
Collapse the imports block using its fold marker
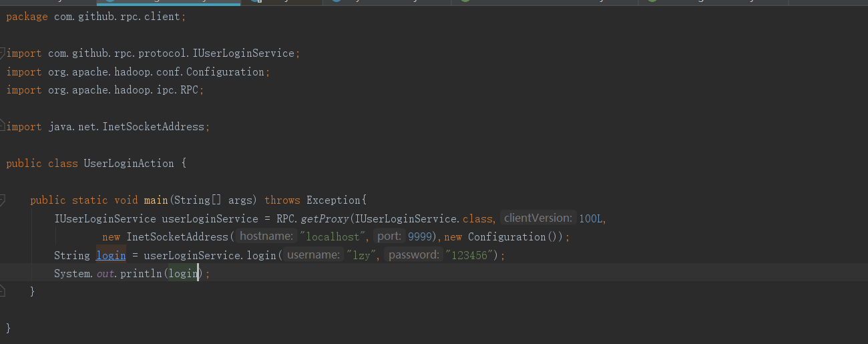coord(3,53)
